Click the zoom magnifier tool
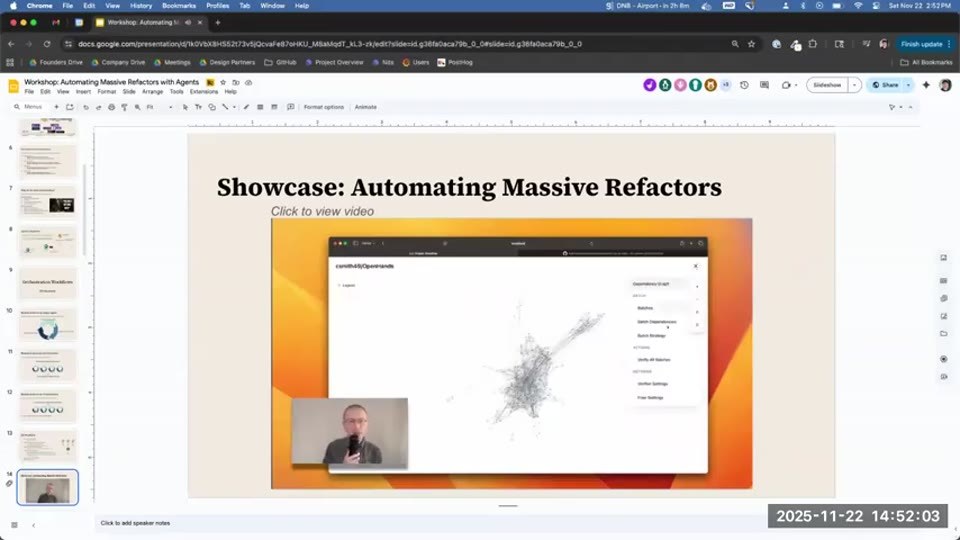Viewport: 960px width, 540px height. point(137,107)
